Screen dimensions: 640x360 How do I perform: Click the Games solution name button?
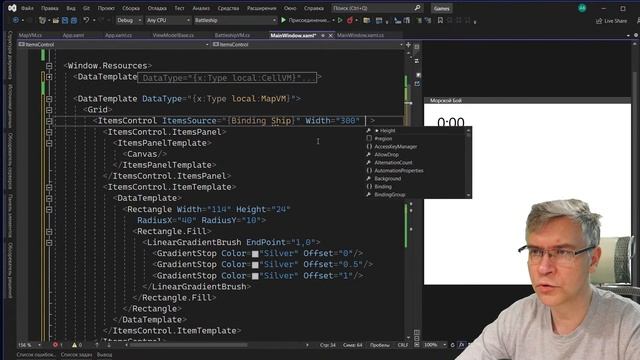click(441, 8)
